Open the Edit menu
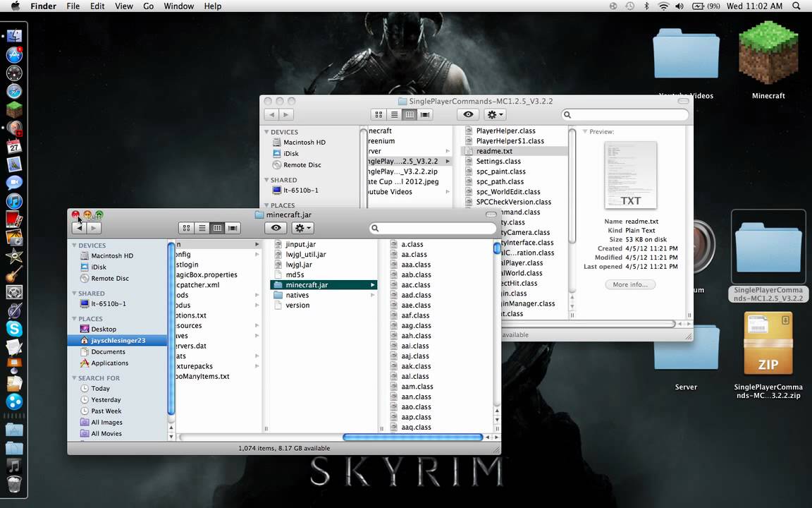The width and height of the screenshot is (812, 508). tap(97, 6)
